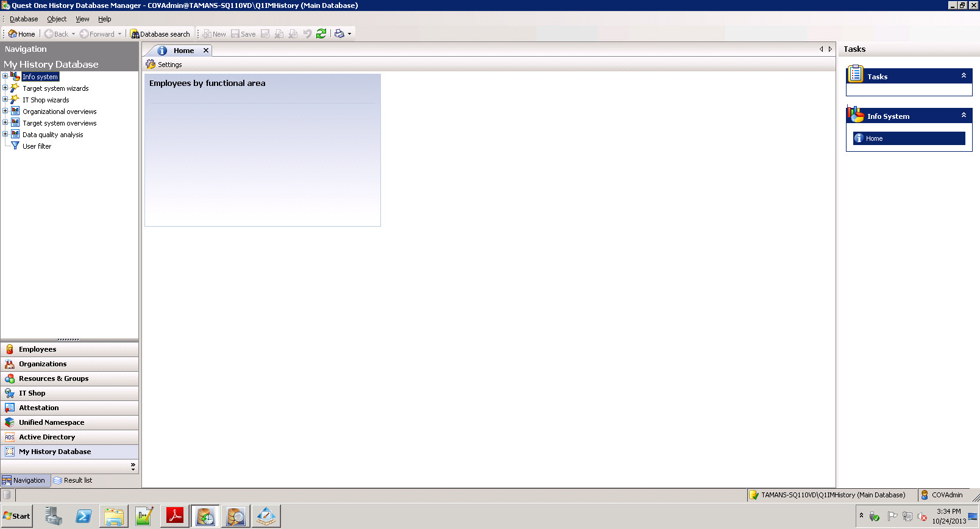Viewport: 980px width, 529px height.
Task: Switch to the Result list tab
Action: (x=73, y=480)
